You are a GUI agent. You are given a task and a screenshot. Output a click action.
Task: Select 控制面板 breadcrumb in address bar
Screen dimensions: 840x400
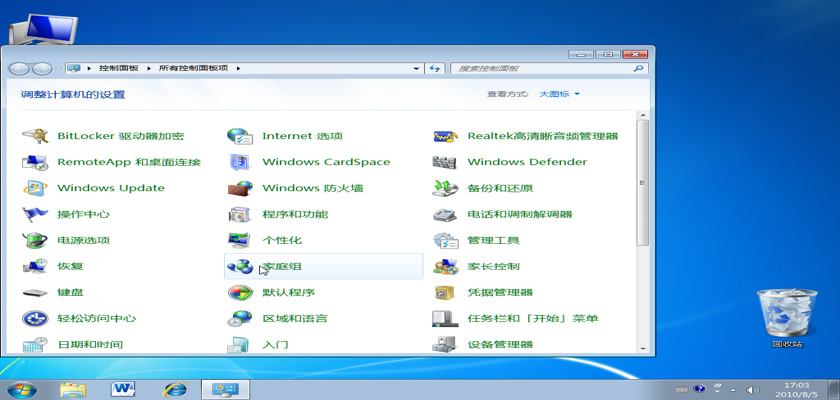[119, 68]
